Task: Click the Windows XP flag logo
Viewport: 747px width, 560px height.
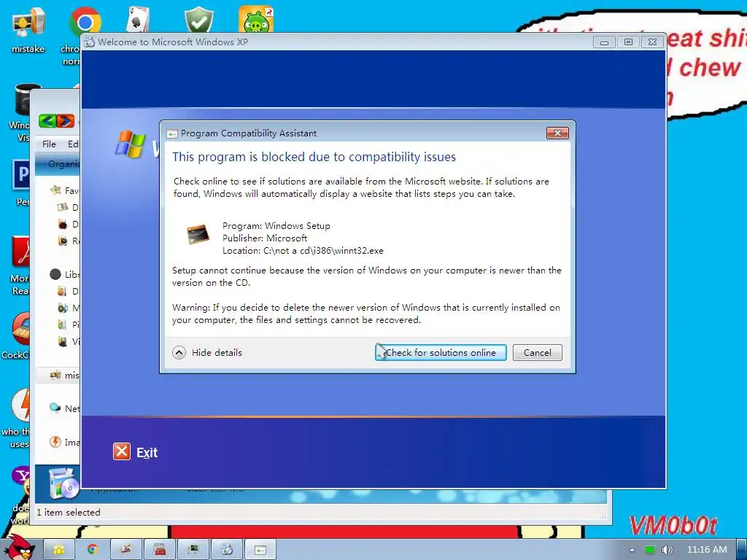Action: coord(130,144)
